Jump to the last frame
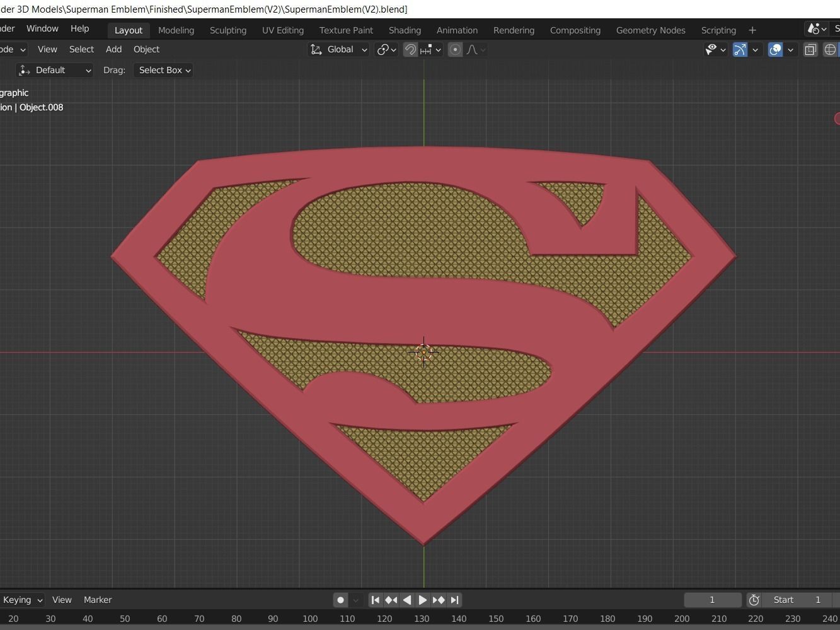 454,600
